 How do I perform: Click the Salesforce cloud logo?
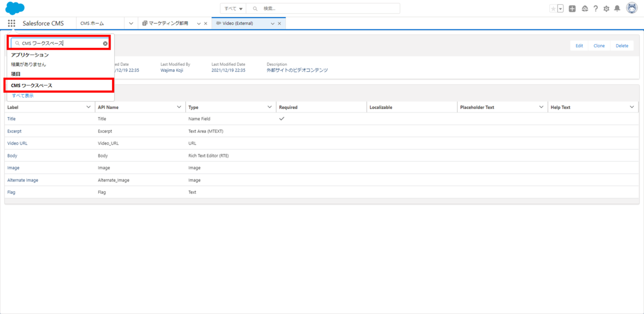click(x=15, y=8)
